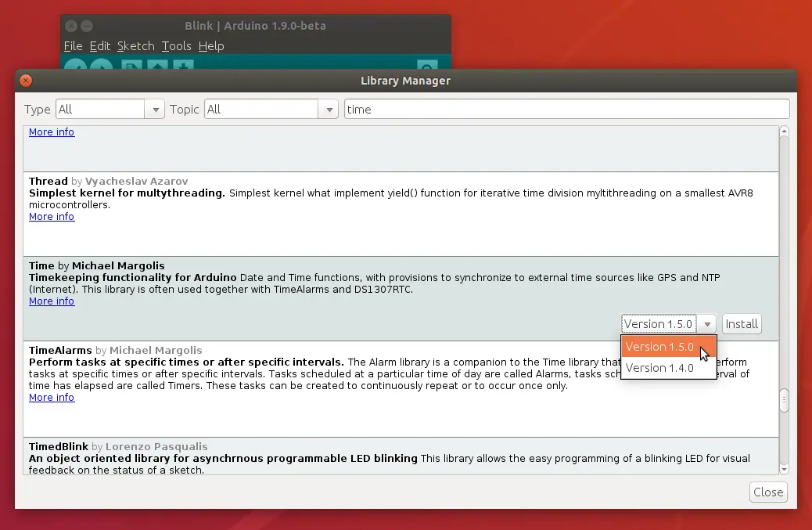Close Library Manager with the red X icon
This screenshot has width=812, height=530.
26,81
